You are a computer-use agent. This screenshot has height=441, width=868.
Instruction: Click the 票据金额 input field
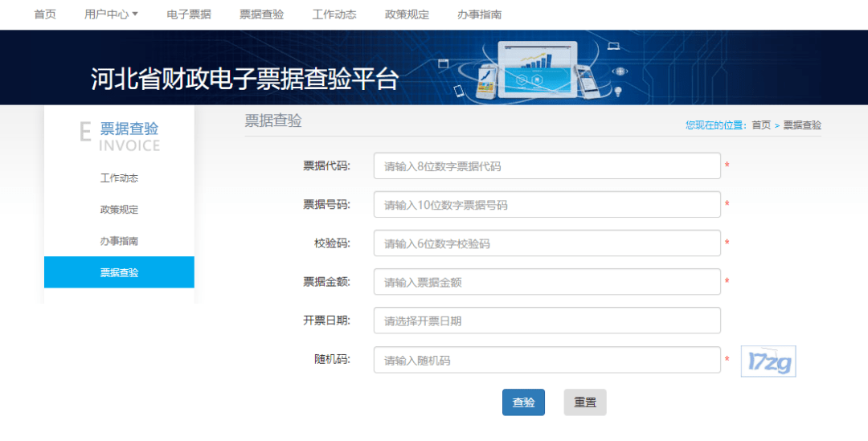pos(547,282)
